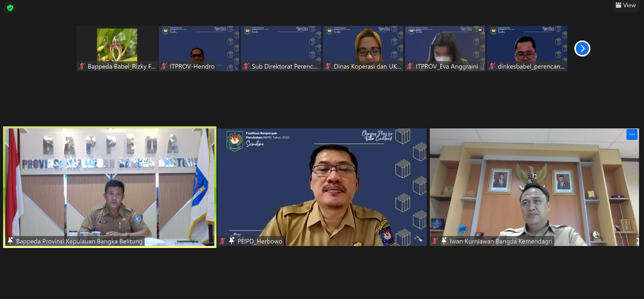Click pin icon on Bappeda Provinsi video
Screen dimensions: 644x299
(10, 241)
